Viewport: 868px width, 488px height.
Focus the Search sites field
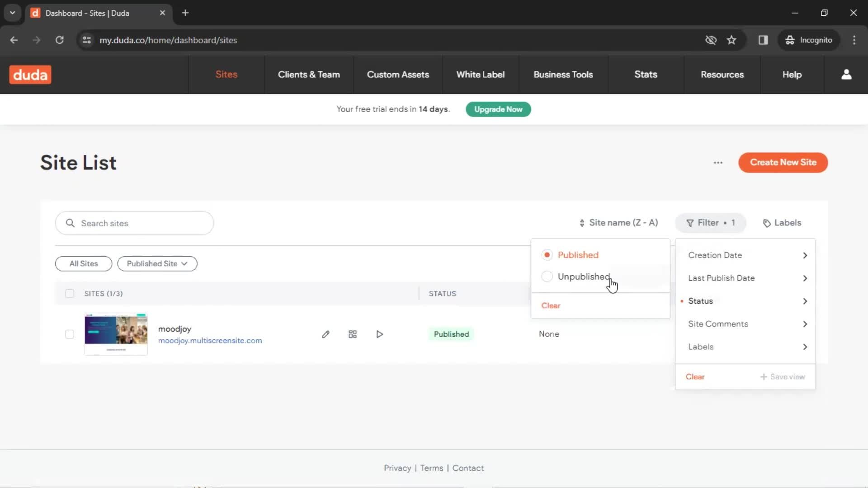point(134,223)
